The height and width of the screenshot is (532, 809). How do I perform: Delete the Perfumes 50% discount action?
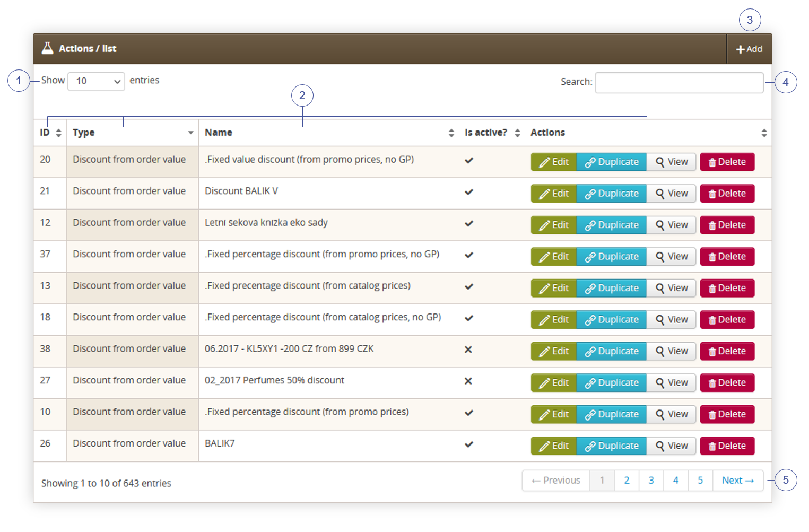click(727, 383)
